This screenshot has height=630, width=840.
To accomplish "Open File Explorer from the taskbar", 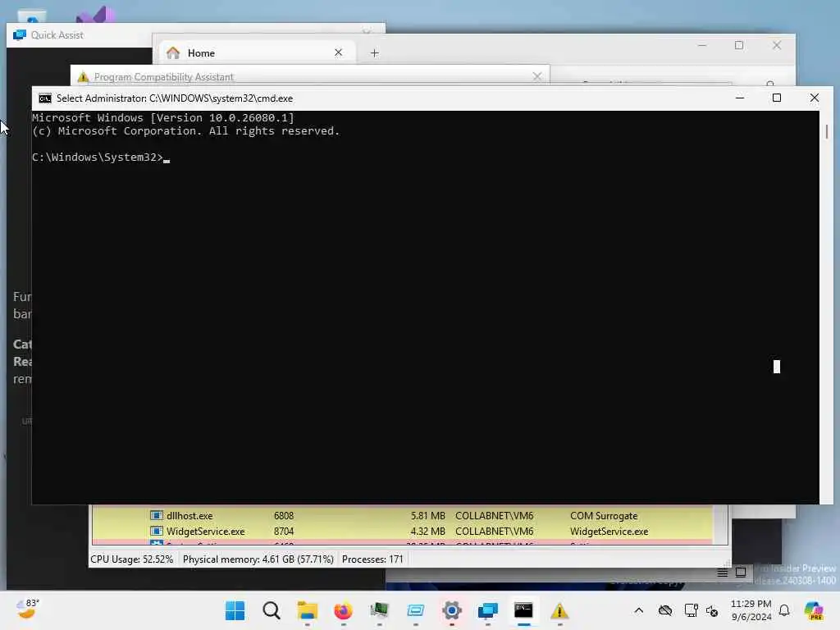I will pos(308,610).
